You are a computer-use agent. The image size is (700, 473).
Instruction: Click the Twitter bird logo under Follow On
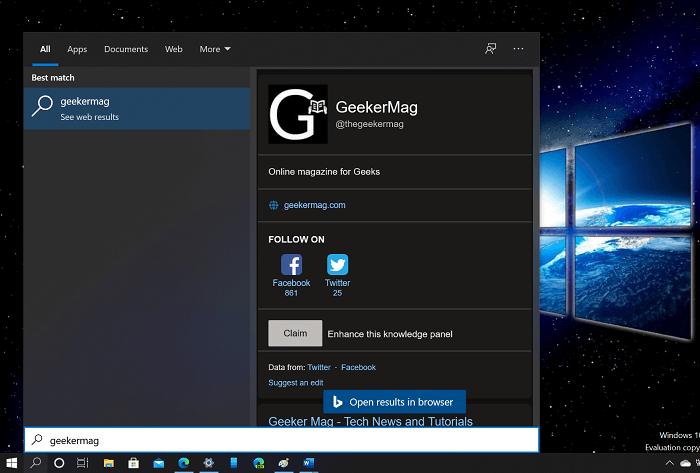click(x=338, y=265)
